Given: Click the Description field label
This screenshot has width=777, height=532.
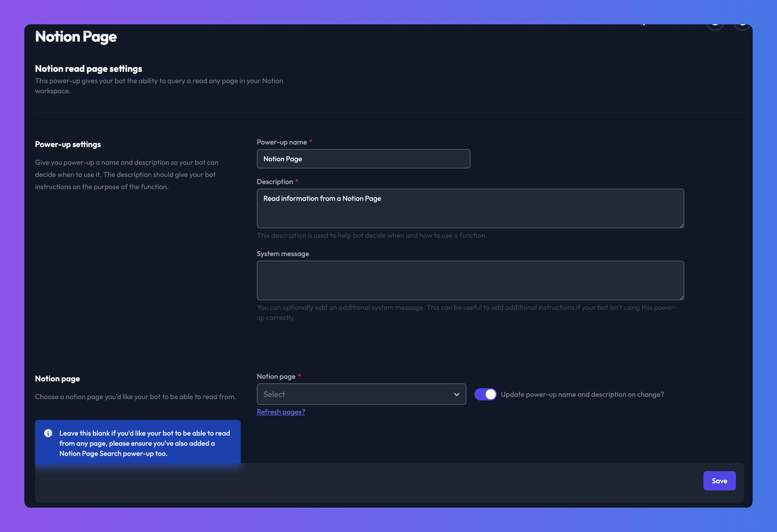Looking at the screenshot, I should pos(275,182).
